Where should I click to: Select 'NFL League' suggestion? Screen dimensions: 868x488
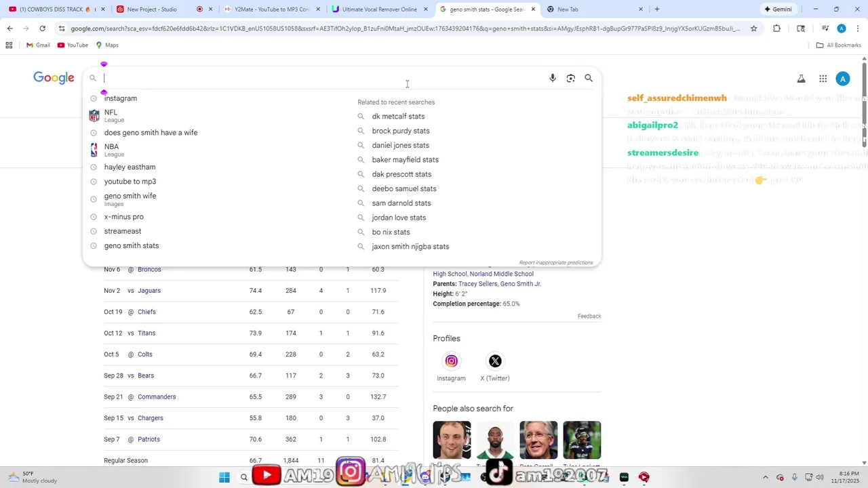[x=217, y=115]
